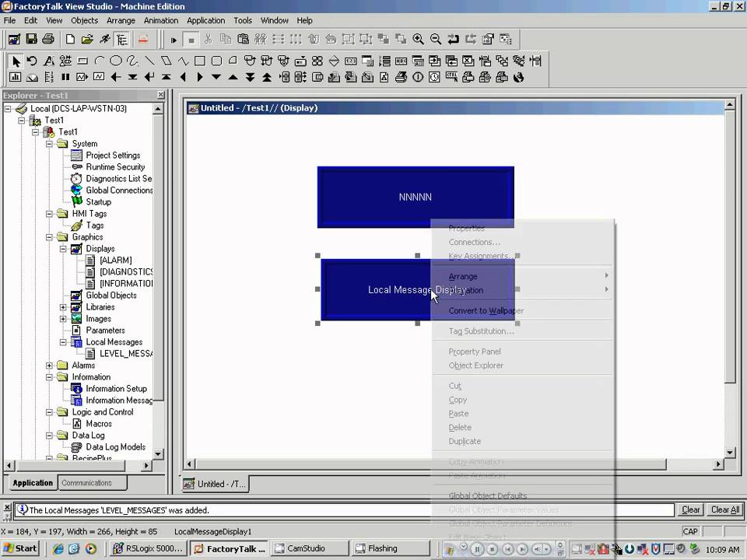Select the Rounded Rectangle drawing tool
The image size is (747, 560).
pyautogui.click(x=216, y=61)
